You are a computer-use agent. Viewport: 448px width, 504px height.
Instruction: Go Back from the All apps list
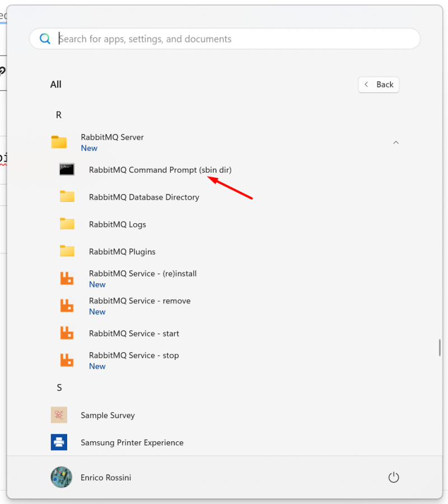point(379,85)
